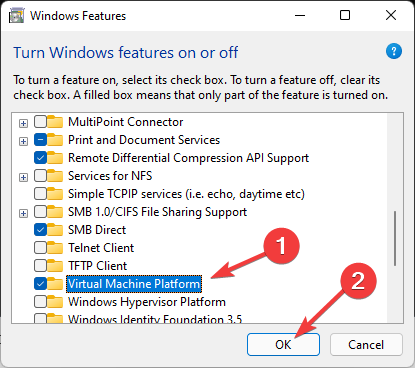Screen dimensions: 415x368
Task: Expand the Services for NFS node
Action: (23, 178)
